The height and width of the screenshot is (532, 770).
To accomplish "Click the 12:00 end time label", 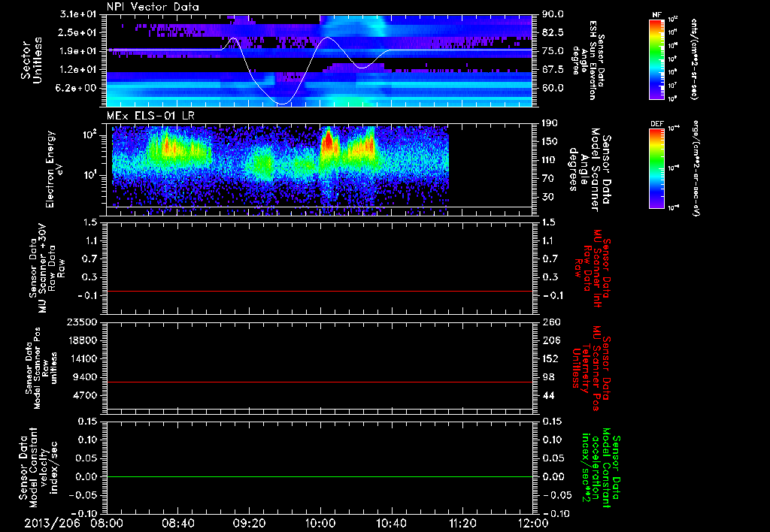I will click(533, 523).
